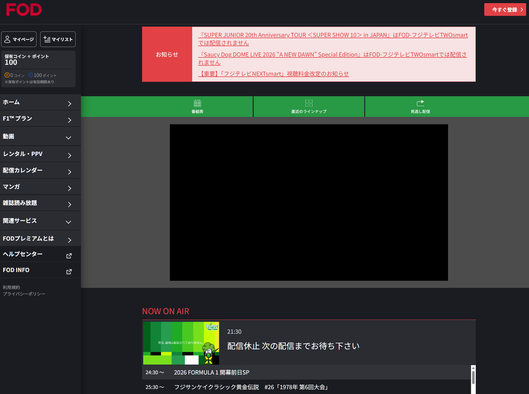
Task: Click the blue point icon
Action: tap(30, 75)
